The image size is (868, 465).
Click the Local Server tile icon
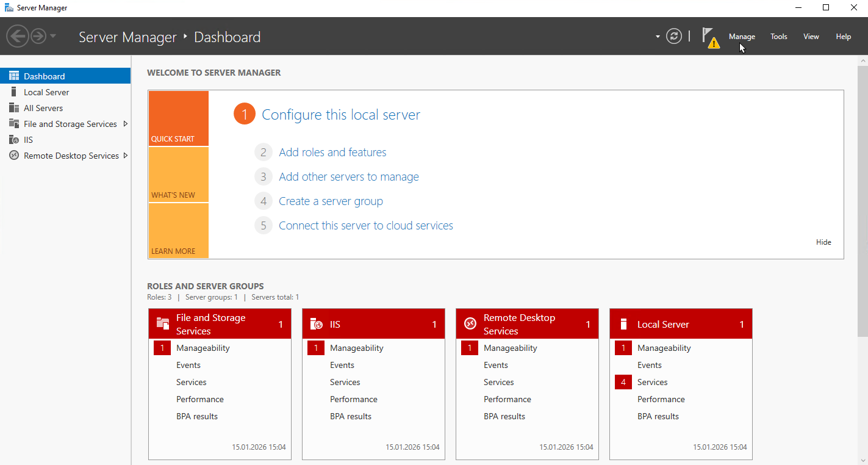623,324
